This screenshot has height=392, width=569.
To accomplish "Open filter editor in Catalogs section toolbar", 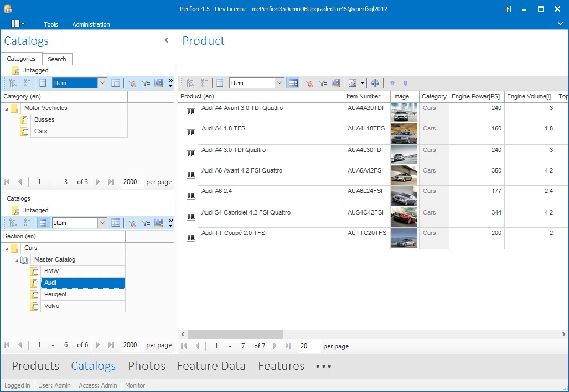I will tap(146, 223).
